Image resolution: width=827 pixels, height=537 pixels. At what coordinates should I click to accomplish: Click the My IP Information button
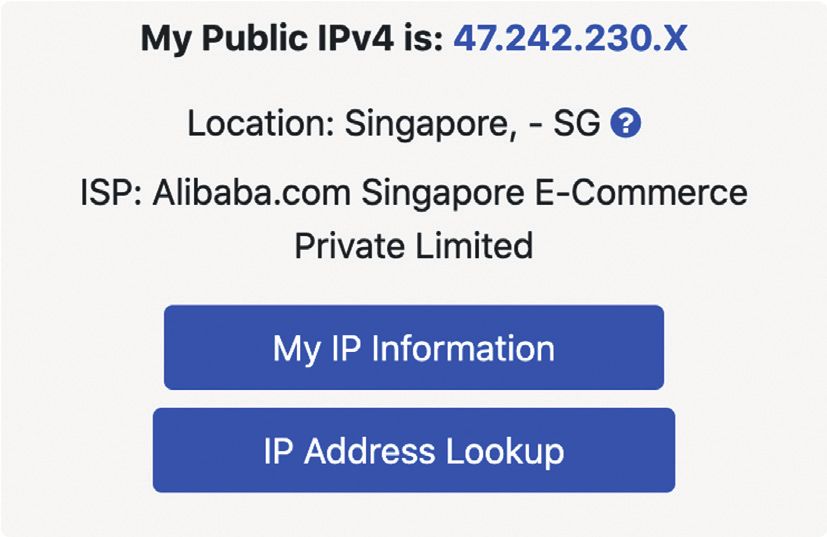414,348
